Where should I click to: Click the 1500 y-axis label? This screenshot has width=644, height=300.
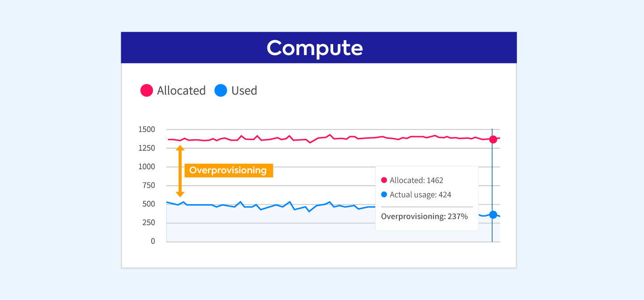[146, 129]
